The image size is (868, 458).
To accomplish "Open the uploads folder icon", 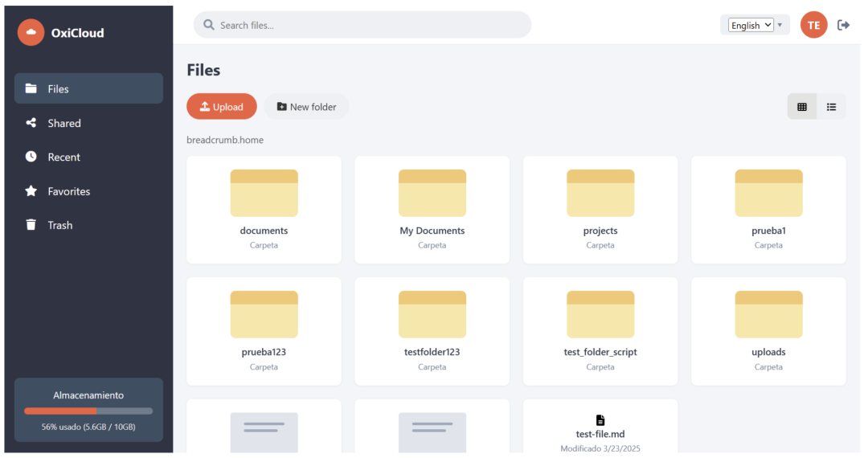I will tap(769, 314).
